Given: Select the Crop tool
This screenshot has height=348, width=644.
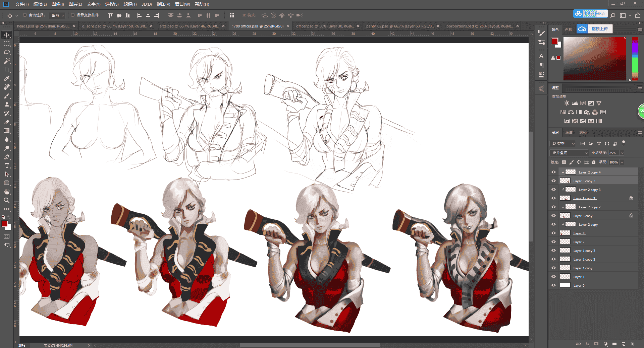Looking at the screenshot, I should tap(7, 70).
